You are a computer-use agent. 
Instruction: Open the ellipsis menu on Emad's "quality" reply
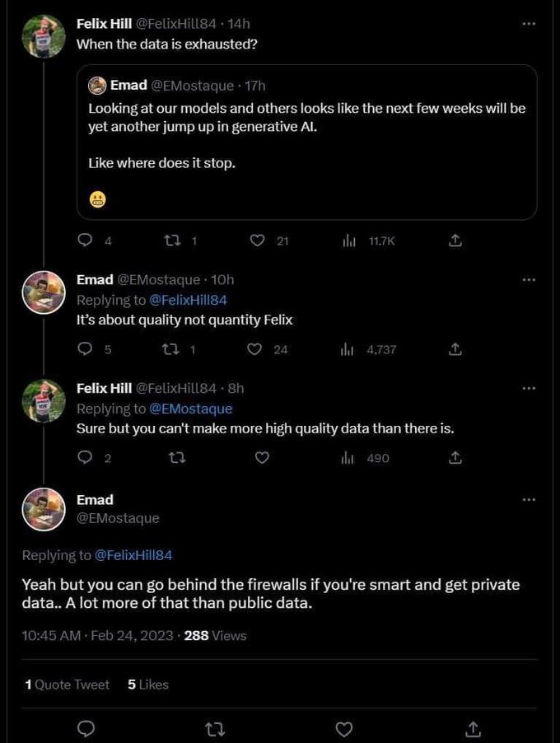pyautogui.click(x=530, y=279)
